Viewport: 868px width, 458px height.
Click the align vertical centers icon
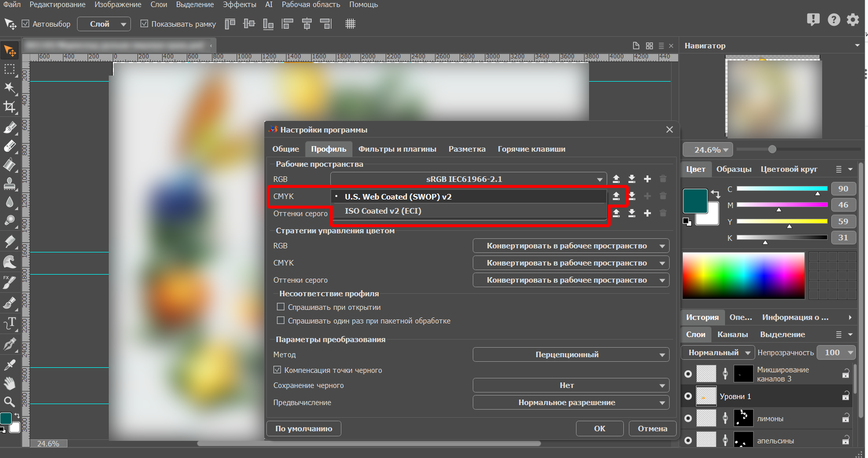pos(249,24)
